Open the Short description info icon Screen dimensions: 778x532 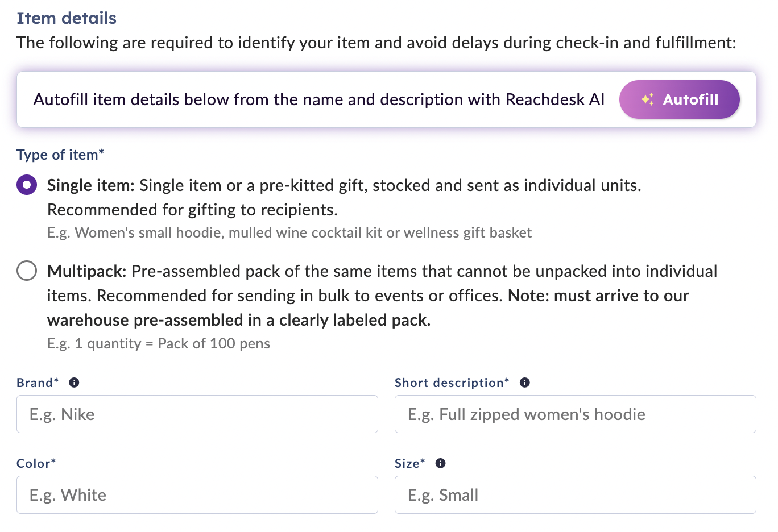525,383
